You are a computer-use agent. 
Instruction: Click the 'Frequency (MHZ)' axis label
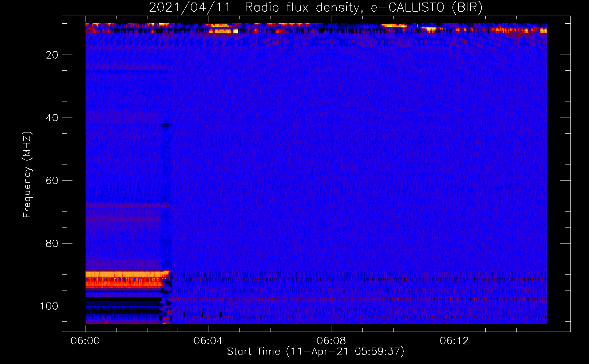point(27,174)
